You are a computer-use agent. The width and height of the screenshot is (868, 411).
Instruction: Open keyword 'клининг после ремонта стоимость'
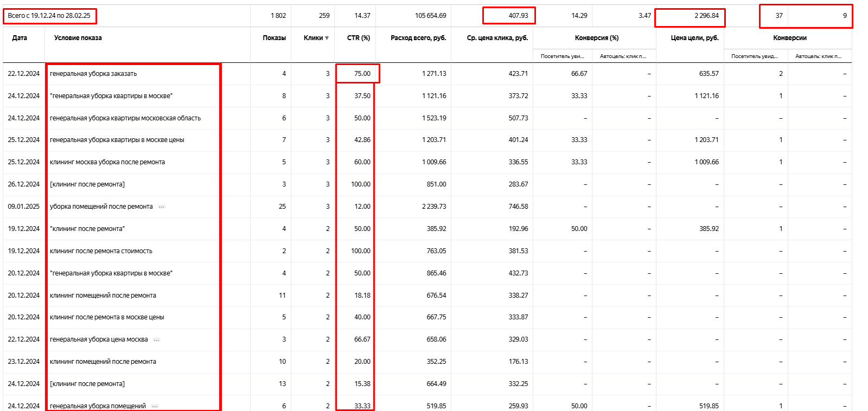coord(101,251)
